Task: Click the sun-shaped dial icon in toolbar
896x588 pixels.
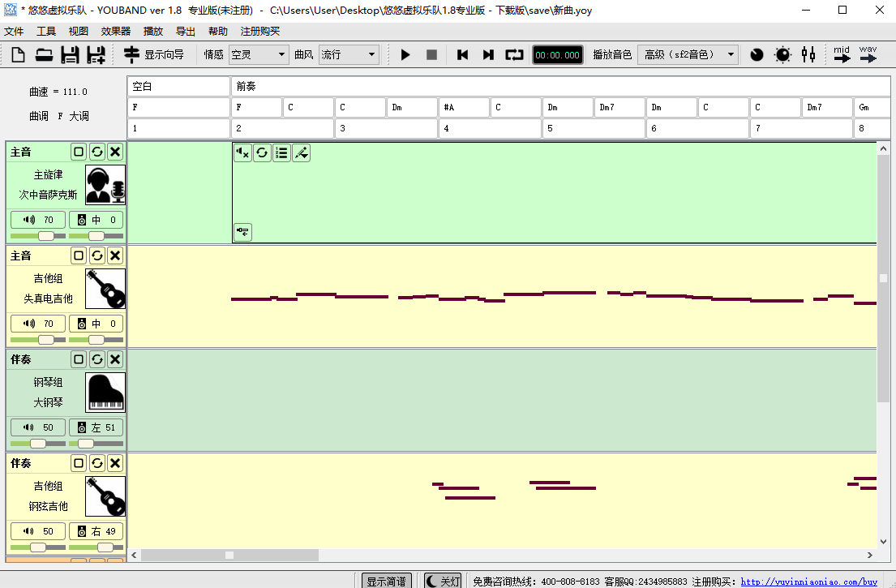Action: [x=782, y=55]
